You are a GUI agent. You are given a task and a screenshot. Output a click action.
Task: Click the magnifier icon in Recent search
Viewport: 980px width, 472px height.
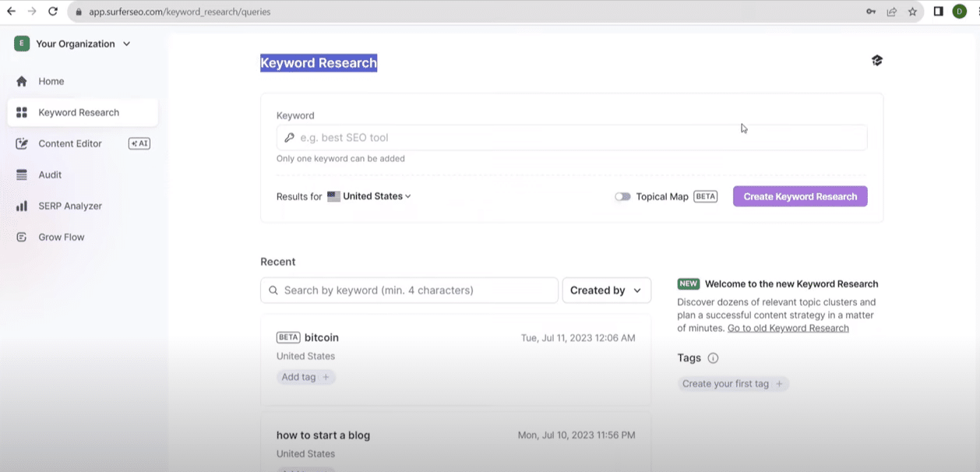tap(273, 291)
